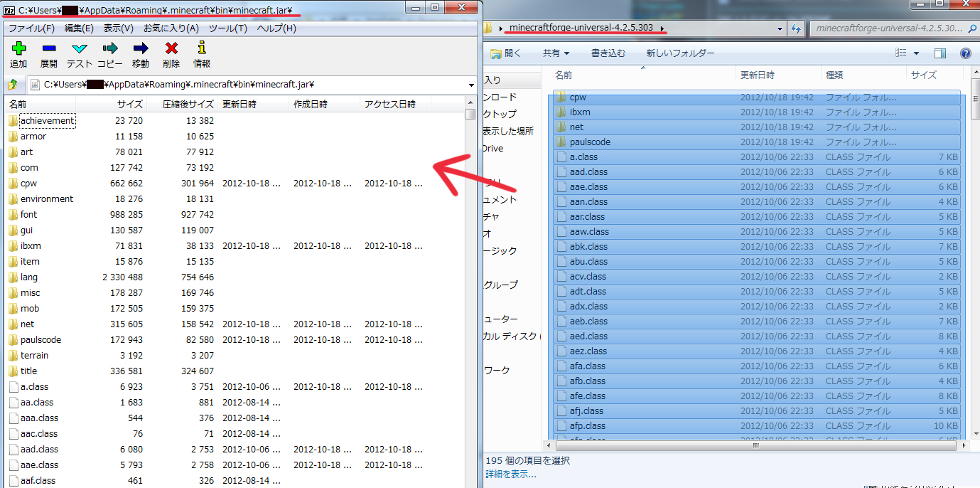
Task: Open the ツール(T) menu
Action: pos(227,28)
